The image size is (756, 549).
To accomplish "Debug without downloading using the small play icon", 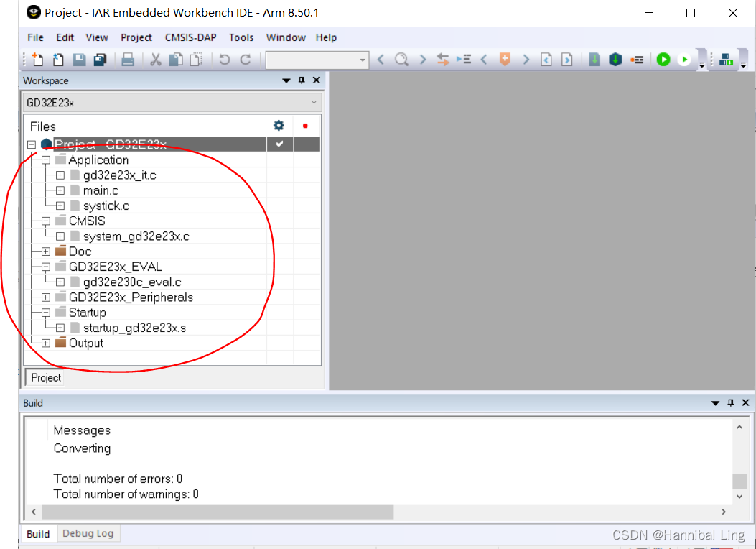I will [683, 60].
